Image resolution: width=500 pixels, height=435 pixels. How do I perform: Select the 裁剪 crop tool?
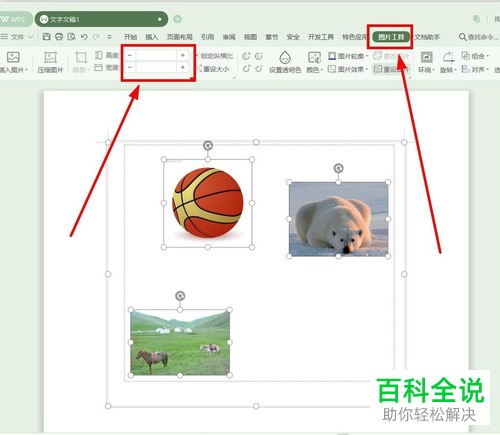[x=81, y=62]
